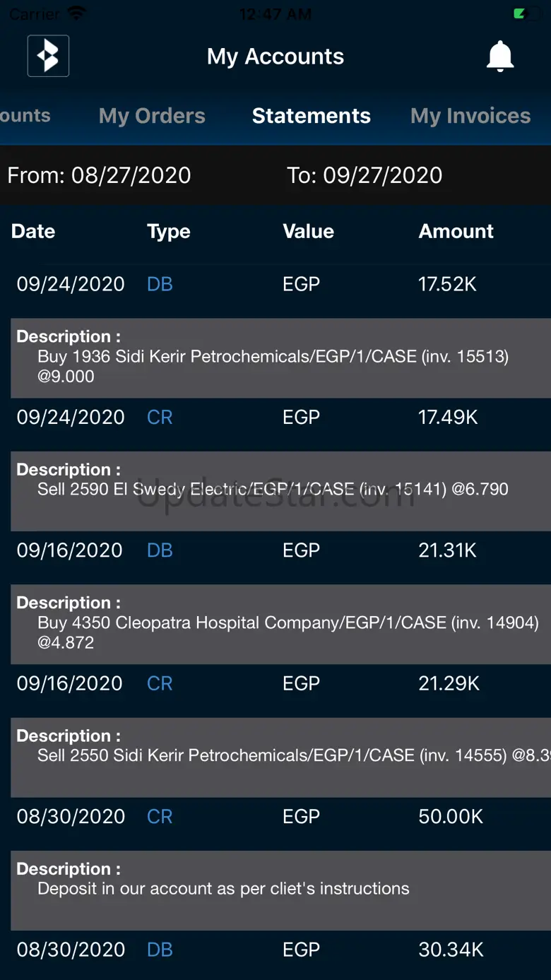Image resolution: width=551 pixels, height=980 pixels.
Task: Open the 30.34K debit transaction row
Action: (275, 950)
